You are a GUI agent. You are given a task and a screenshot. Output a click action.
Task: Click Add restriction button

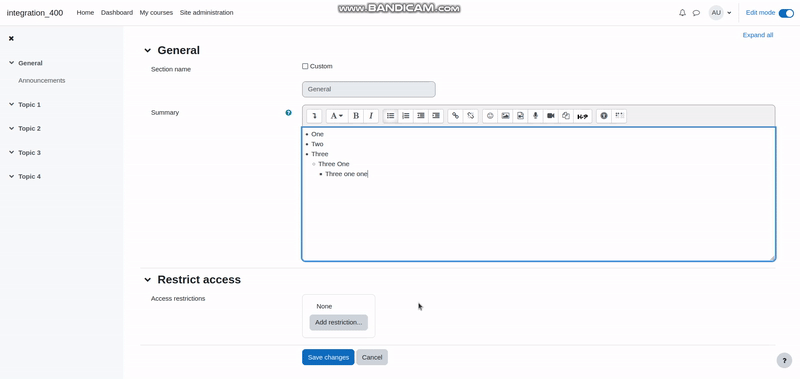[x=338, y=322]
